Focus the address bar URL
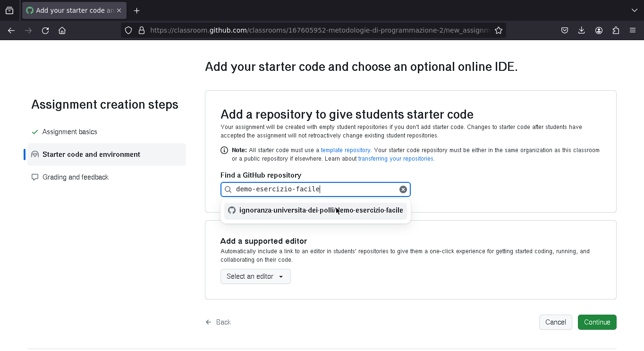Image resolution: width=644 pixels, height=351 pixels. click(320, 30)
